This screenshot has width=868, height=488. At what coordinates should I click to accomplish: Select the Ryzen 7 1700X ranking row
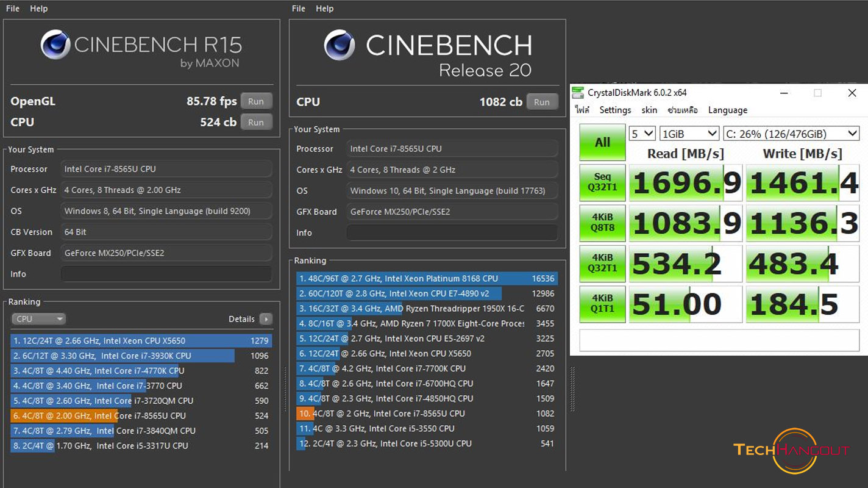(427, 323)
